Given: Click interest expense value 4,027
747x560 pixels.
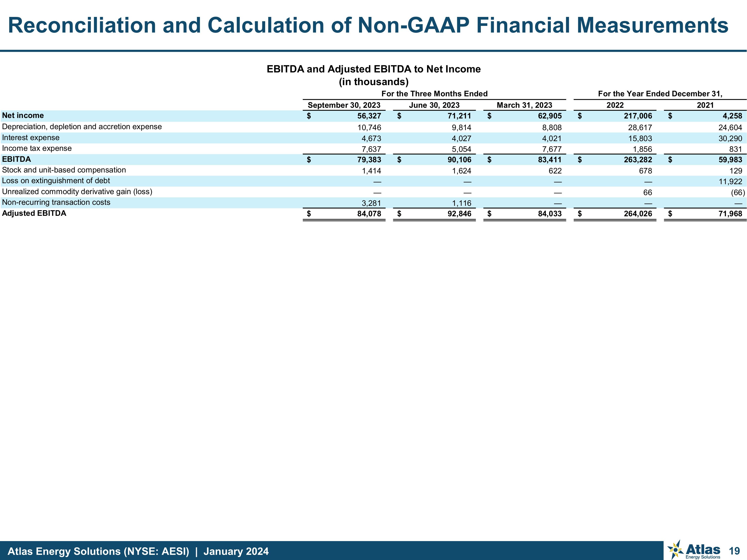Looking at the screenshot, I should click(461, 138).
